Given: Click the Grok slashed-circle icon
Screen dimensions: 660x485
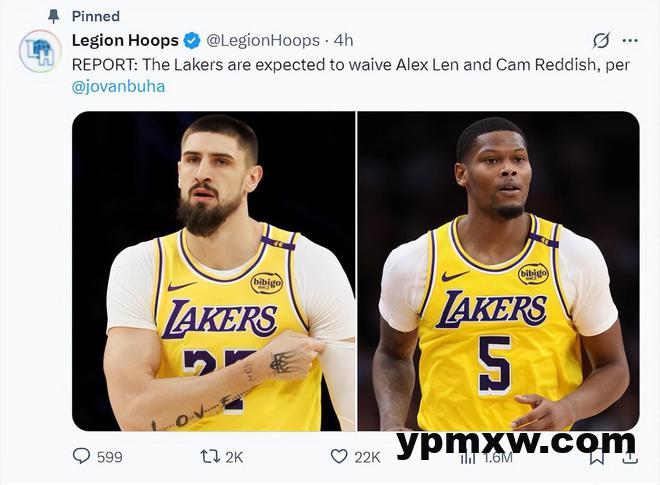Looking at the screenshot, I should coord(601,41).
